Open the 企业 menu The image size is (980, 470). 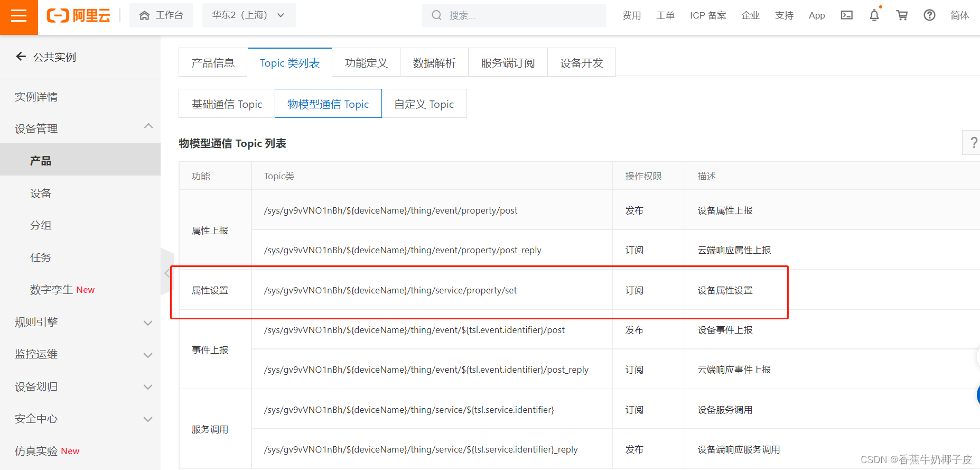pyautogui.click(x=750, y=15)
